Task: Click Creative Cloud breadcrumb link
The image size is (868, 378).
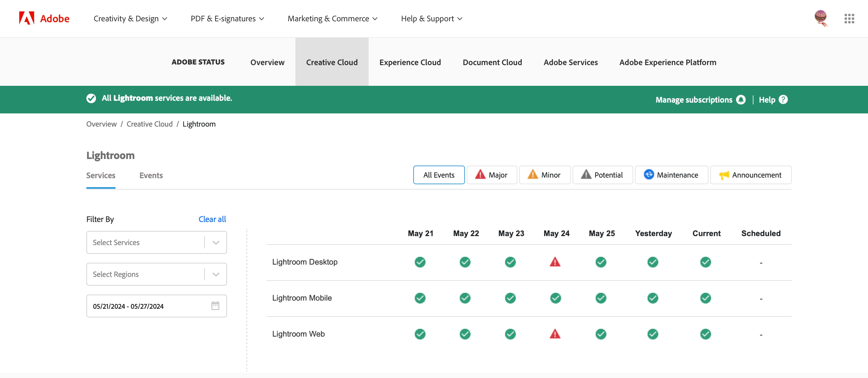Action: [149, 124]
